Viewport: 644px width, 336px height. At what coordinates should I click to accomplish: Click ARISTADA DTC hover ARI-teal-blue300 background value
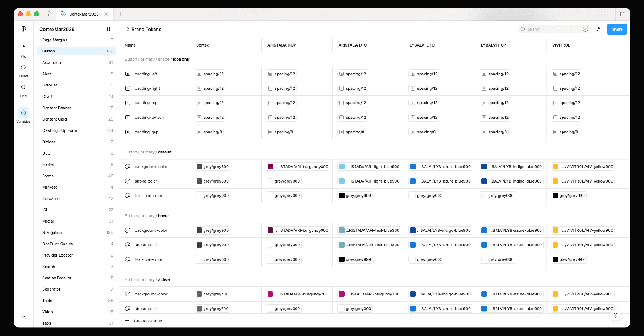click(x=369, y=230)
